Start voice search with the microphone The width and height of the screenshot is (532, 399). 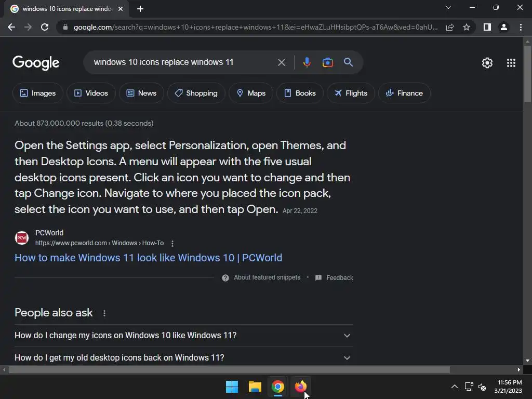307,62
